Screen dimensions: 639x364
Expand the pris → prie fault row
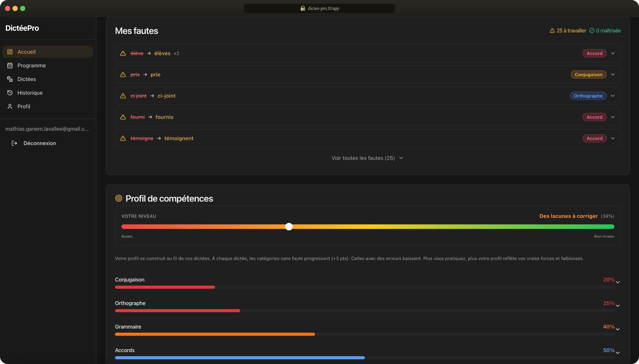pyautogui.click(x=613, y=74)
